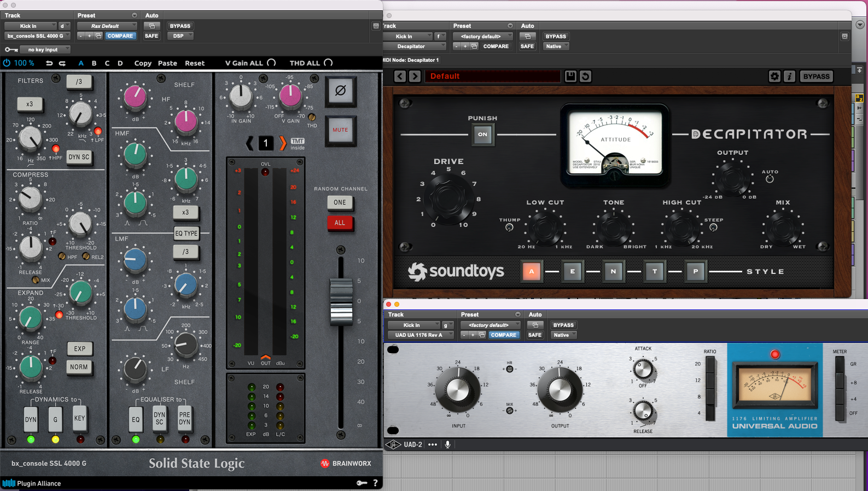
Task: Click the undo arrow in bx_console toolbar
Action: [x=49, y=63]
